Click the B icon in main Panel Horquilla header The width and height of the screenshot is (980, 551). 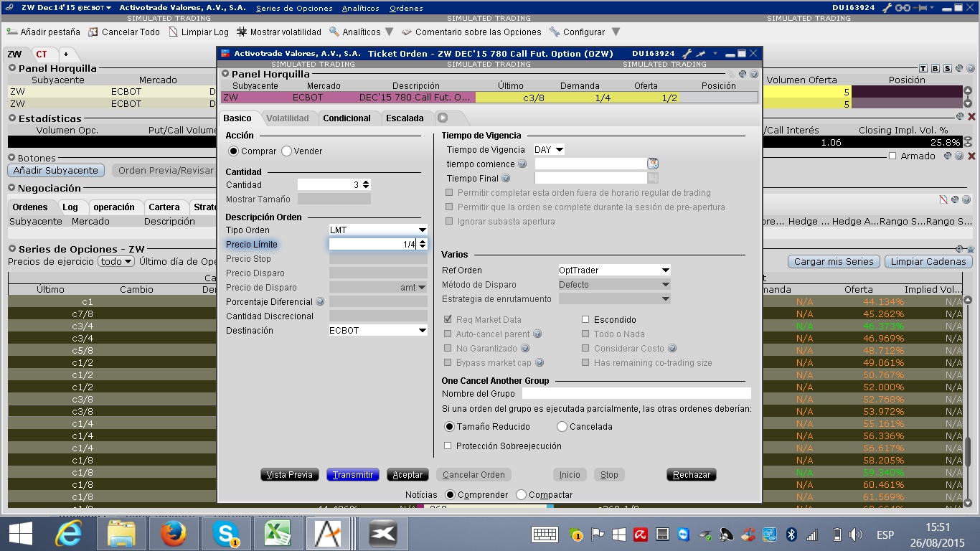936,69
